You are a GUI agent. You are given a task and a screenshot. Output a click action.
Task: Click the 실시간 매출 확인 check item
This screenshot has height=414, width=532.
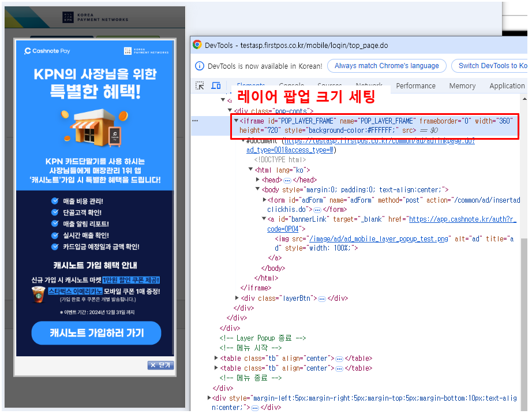pos(80,236)
